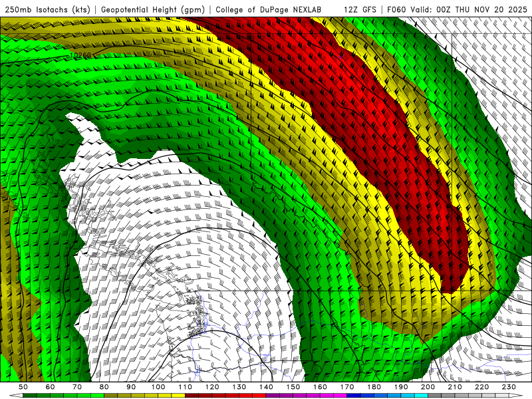This screenshot has width=532, height=399.
Task: Click the '130' value on the color scale
Action: click(239, 387)
